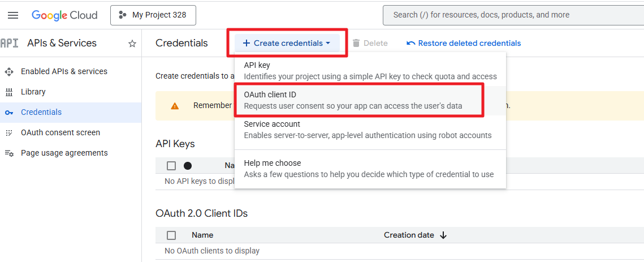644x262 pixels.
Task: Choose Service account from the menu
Action: pos(370,130)
